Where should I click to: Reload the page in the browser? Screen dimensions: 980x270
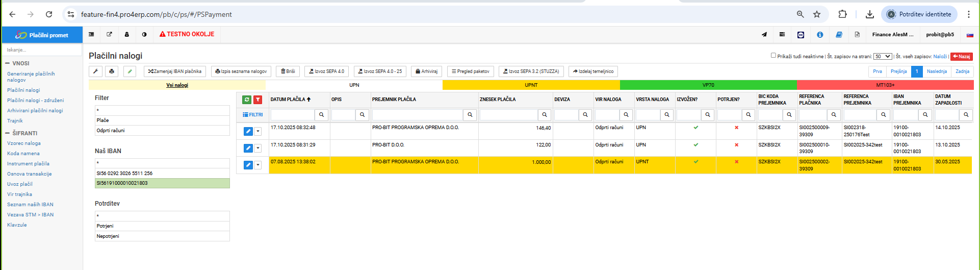[49, 14]
